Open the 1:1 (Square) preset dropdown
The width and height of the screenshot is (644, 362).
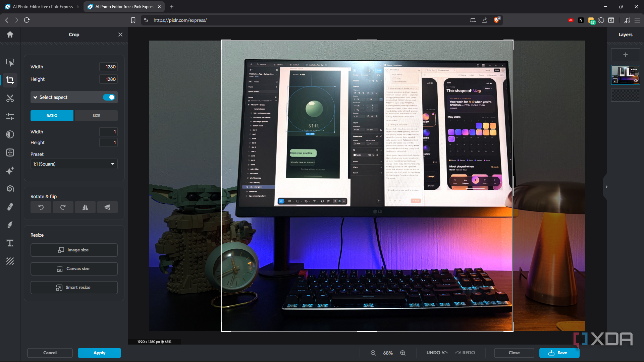[74, 164]
